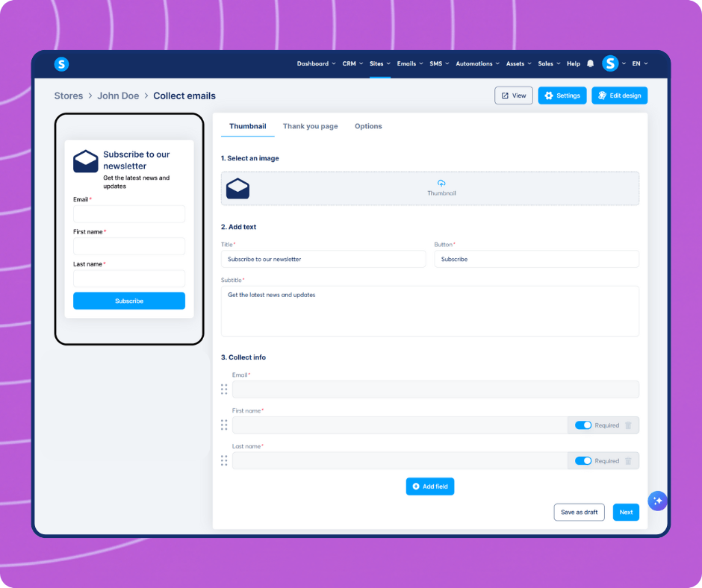Click the Next button
The height and width of the screenshot is (588, 702).
tap(625, 512)
